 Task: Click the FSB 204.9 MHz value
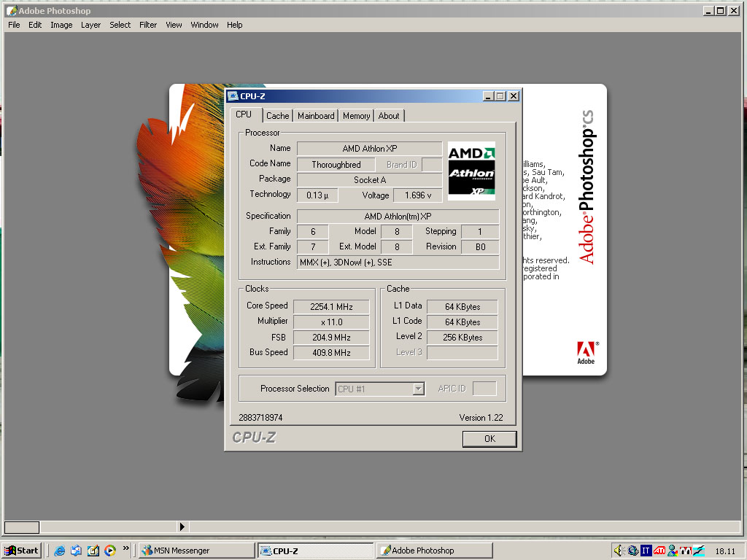tap(331, 337)
